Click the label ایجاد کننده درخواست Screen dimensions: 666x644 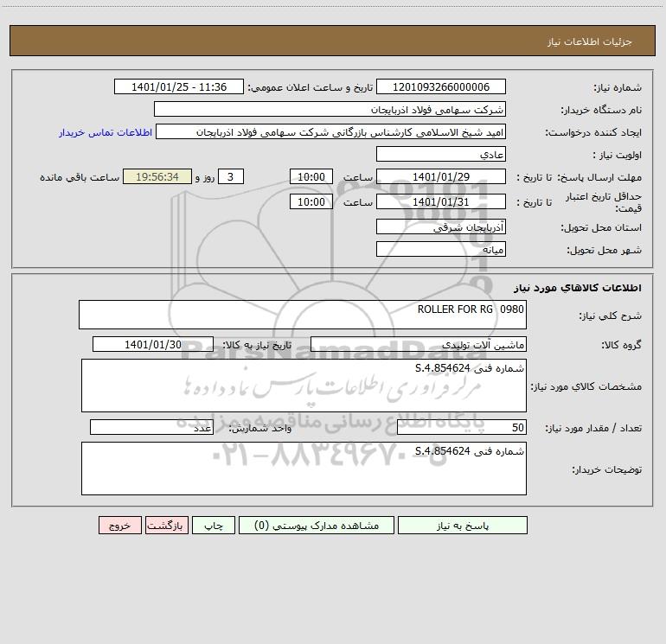(593, 132)
